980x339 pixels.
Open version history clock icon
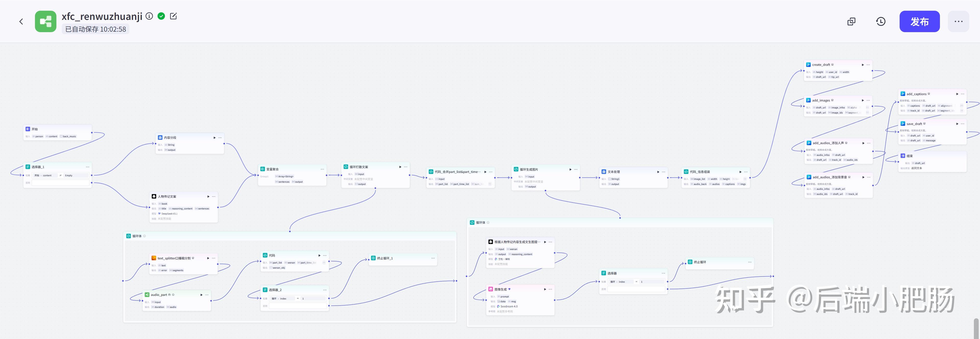[x=881, y=22]
